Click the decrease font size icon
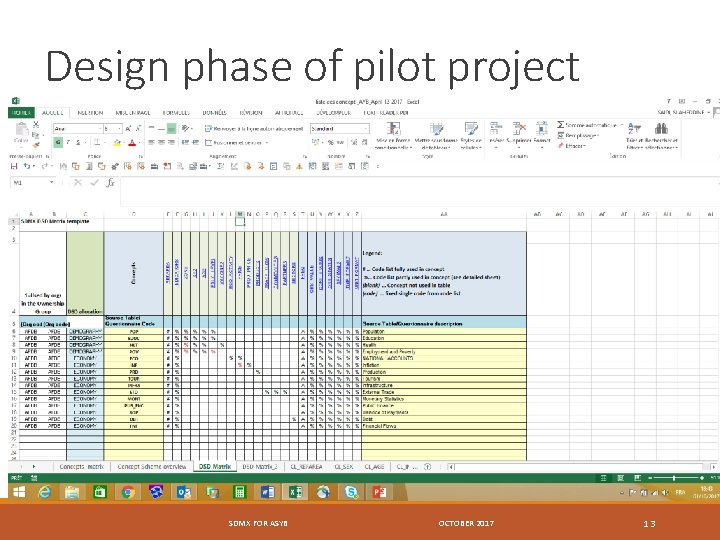This screenshot has width=720, height=540. click(x=138, y=129)
